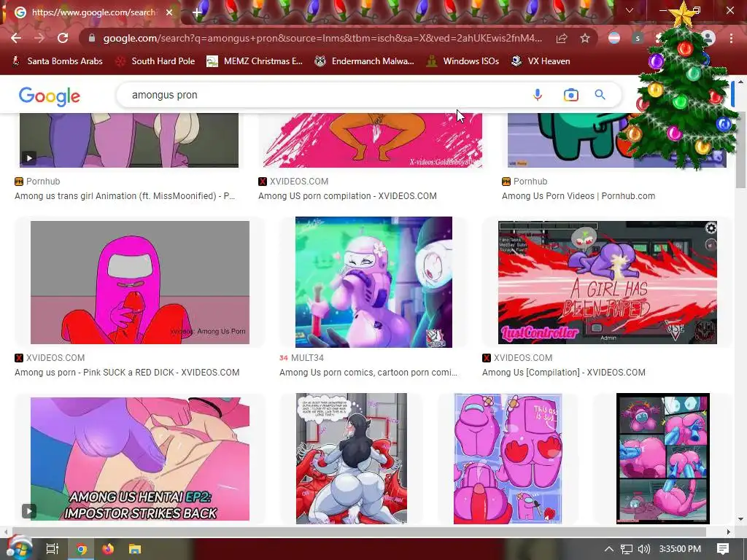Click the horizontal scrollbar right arrow
This screenshot has width=747, height=560.
tap(729, 532)
